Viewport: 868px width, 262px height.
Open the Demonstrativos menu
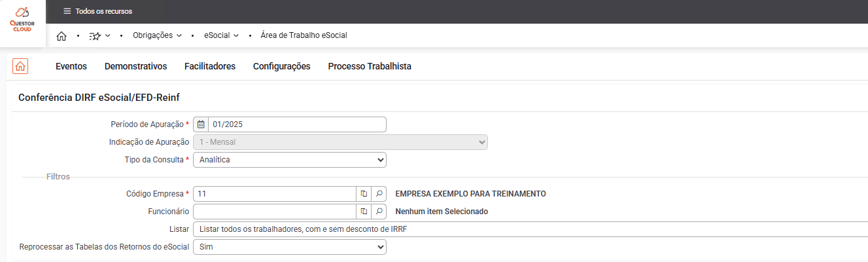point(135,66)
